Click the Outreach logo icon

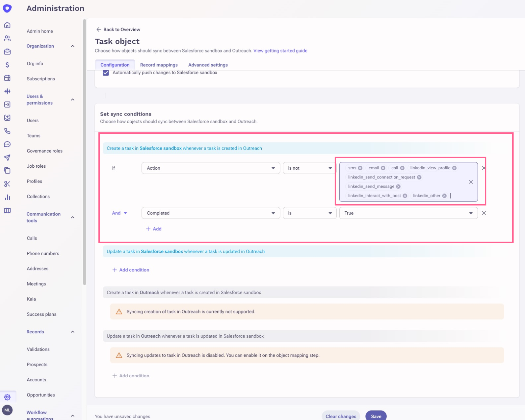[x=7, y=8]
